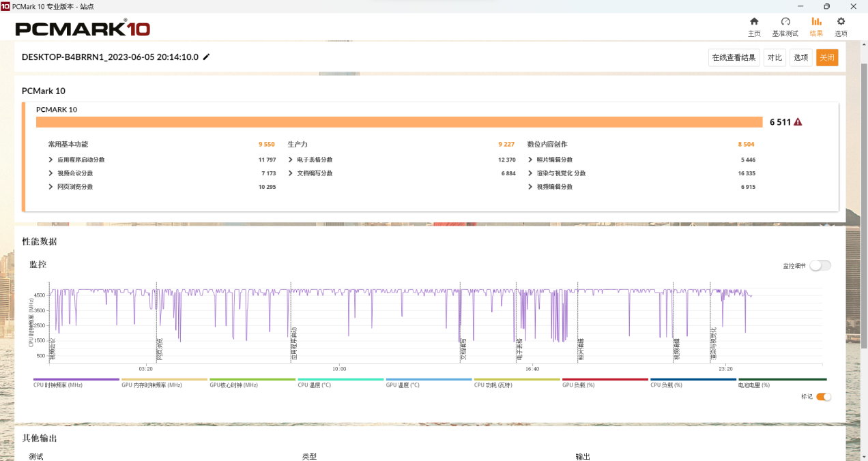Click the 类型 column header
The image size is (868, 461).
[309, 456]
